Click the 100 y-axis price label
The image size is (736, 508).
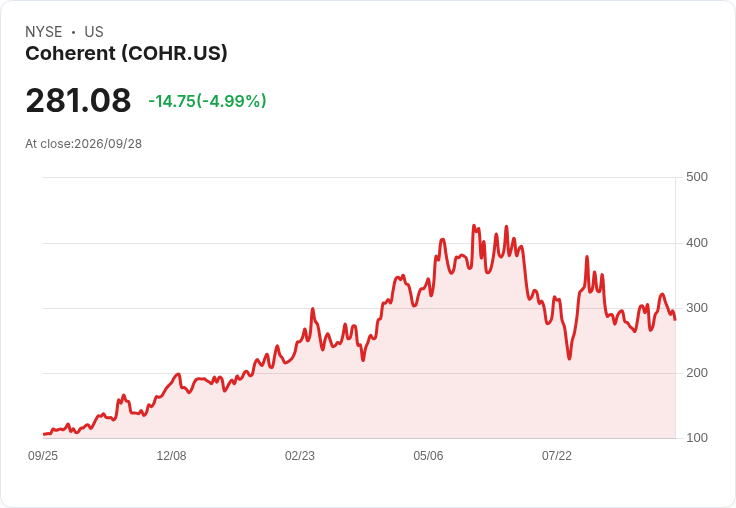697,438
